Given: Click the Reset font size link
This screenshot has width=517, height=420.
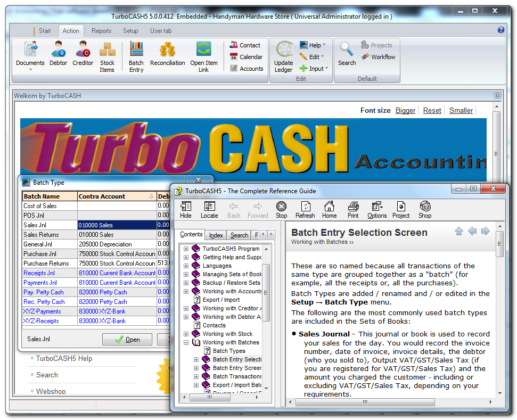Looking at the screenshot, I should (x=432, y=110).
